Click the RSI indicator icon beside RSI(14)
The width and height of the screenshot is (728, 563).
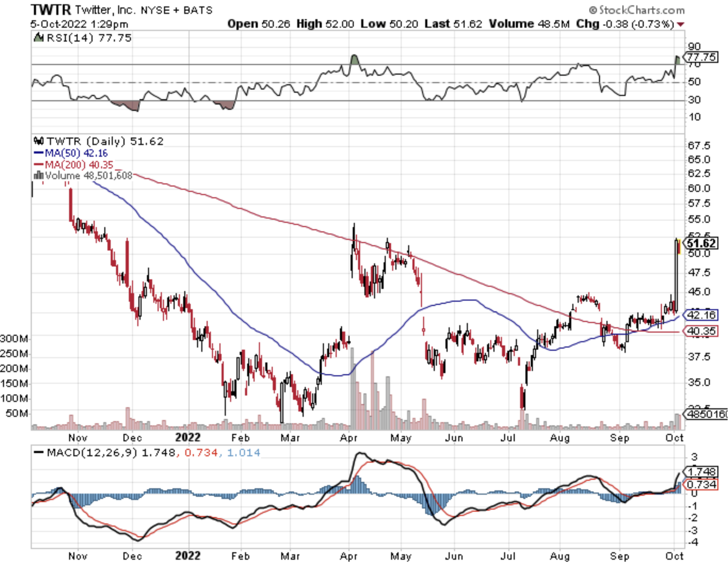(x=39, y=38)
